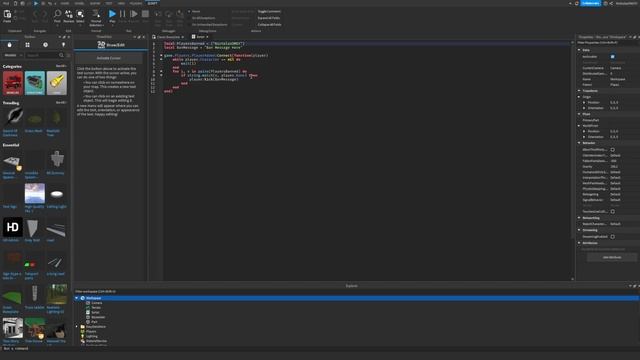Expand the folder below Part in Explorer
Screen dimensions: 640x360
click(77, 327)
